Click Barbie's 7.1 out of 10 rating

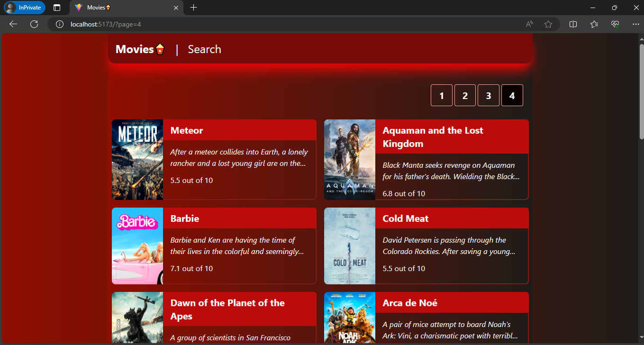[x=191, y=268]
